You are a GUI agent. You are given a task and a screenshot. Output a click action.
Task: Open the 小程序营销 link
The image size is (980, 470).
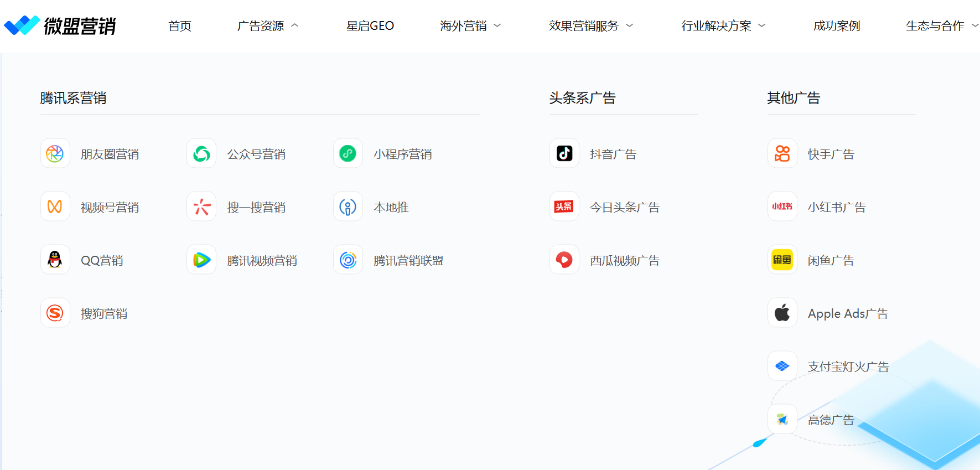click(403, 154)
